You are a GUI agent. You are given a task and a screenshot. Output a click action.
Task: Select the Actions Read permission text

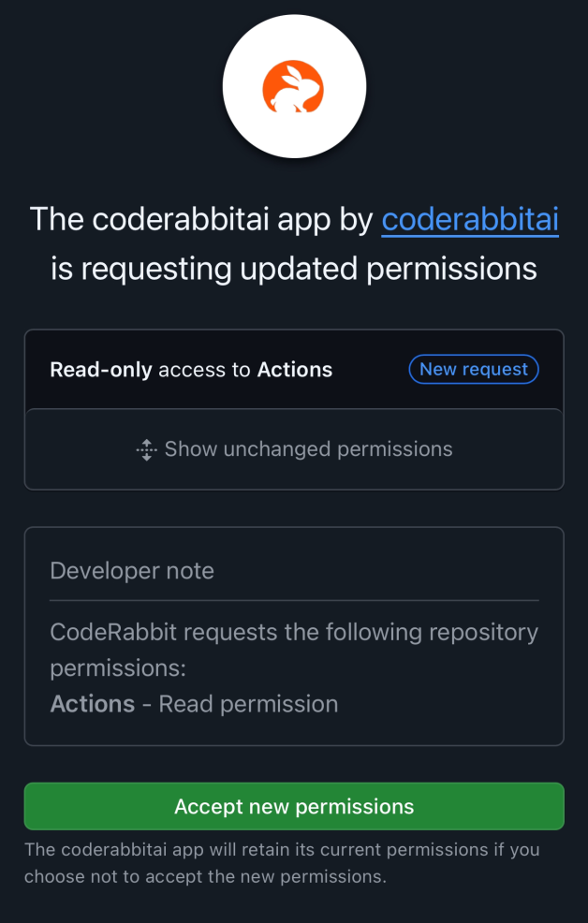point(194,703)
